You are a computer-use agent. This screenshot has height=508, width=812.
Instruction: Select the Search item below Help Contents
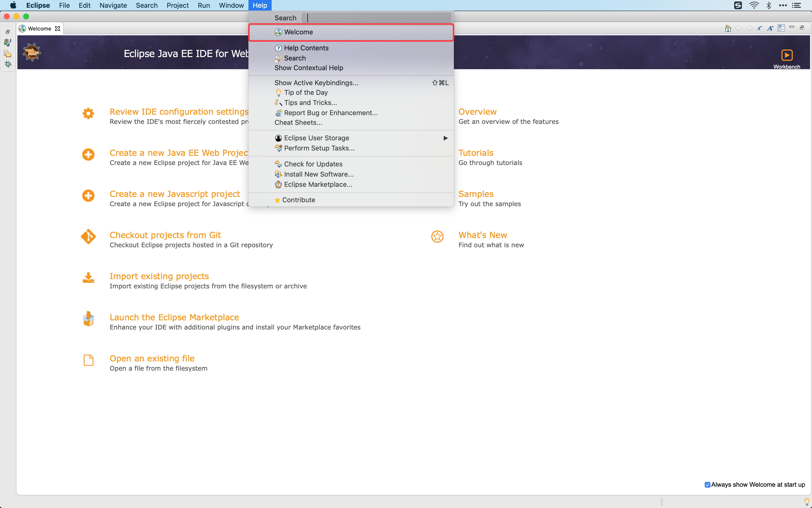click(x=351, y=58)
